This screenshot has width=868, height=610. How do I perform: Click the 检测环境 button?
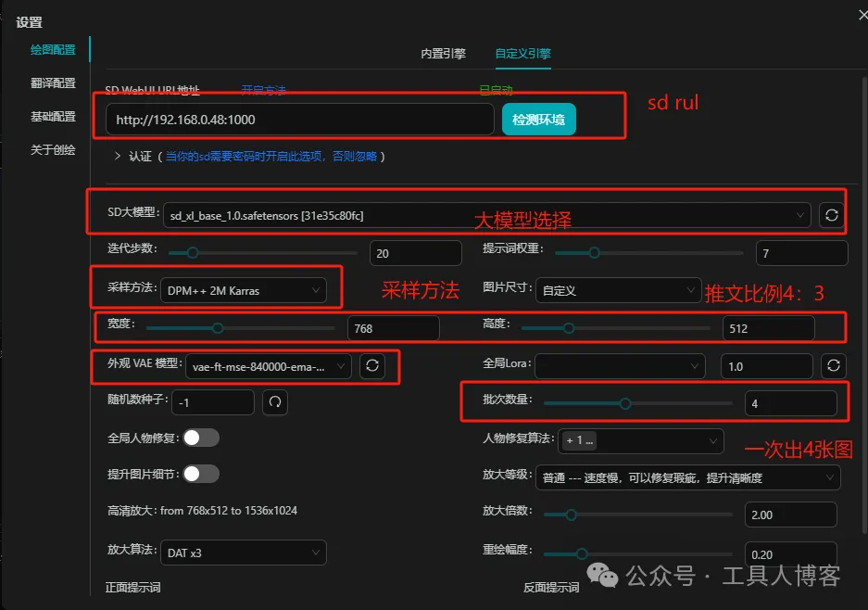pyautogui.click(x=538, y=119)
